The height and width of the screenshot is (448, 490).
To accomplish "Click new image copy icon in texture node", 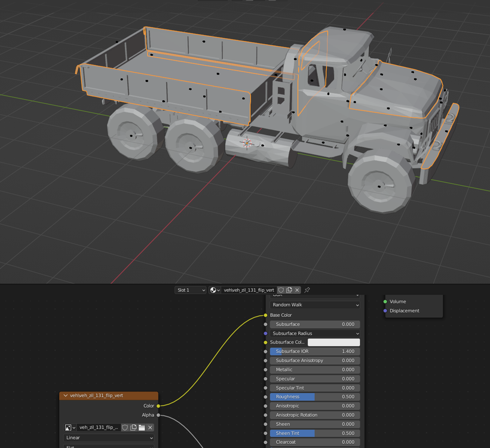I will [x=133, y=428].
